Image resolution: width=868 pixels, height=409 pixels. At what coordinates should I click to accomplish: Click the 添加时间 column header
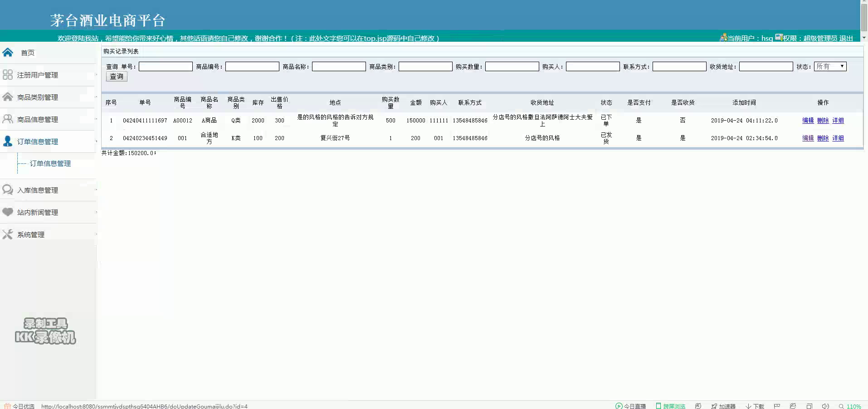click(x=744, y=102)
